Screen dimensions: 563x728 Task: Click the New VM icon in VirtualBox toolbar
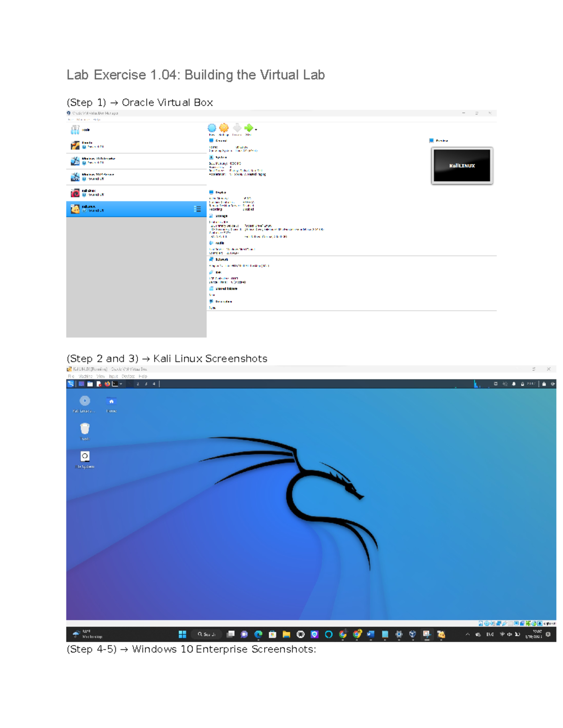point(211,127)
